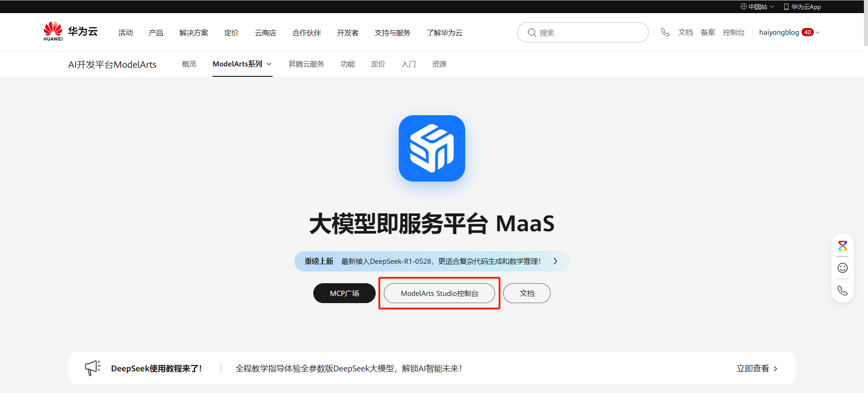Open the 了解华为云 menu
Screen dimensions: 868x393
point(444,33)
